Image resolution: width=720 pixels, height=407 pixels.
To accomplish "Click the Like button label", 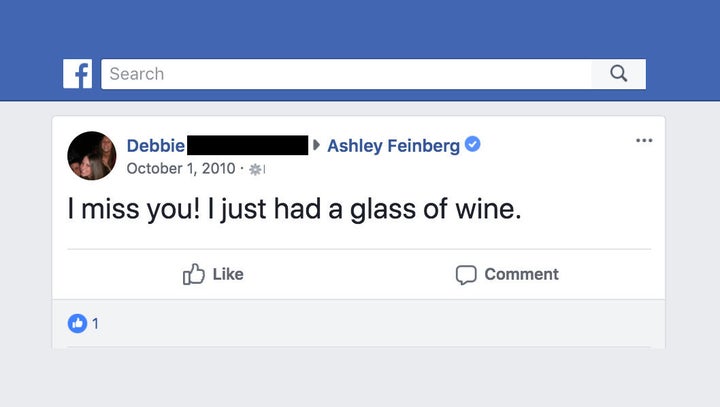I will pos(228,274).
